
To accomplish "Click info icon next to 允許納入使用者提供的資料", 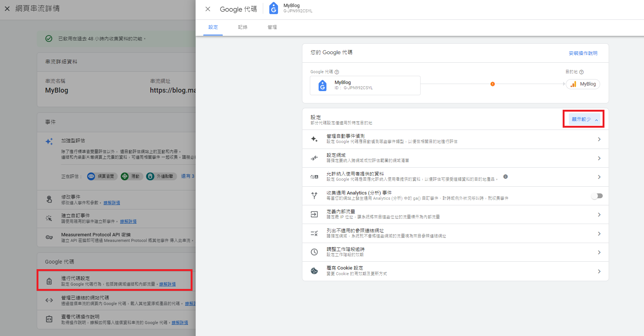I will click(505, 177).
